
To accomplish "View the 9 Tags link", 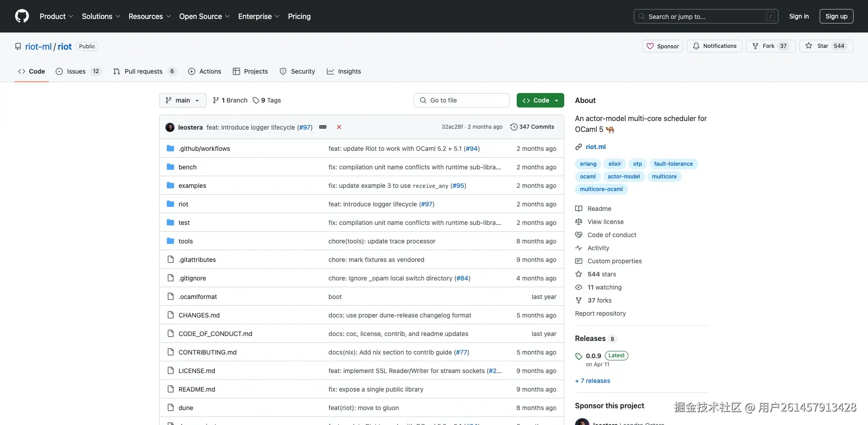I will tap(267, 100).
